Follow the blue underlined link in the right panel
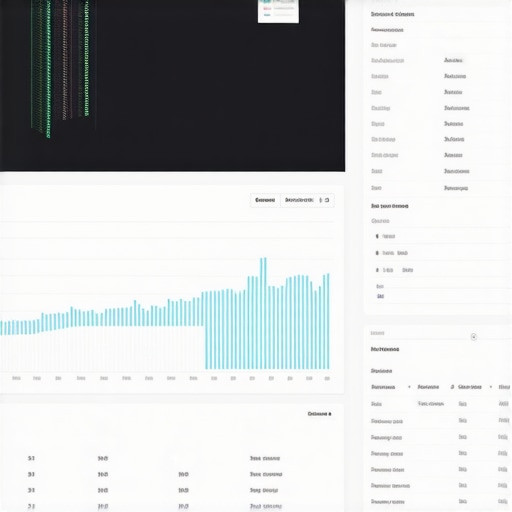Viewport: 512px width, 512px height. [380, 296]
